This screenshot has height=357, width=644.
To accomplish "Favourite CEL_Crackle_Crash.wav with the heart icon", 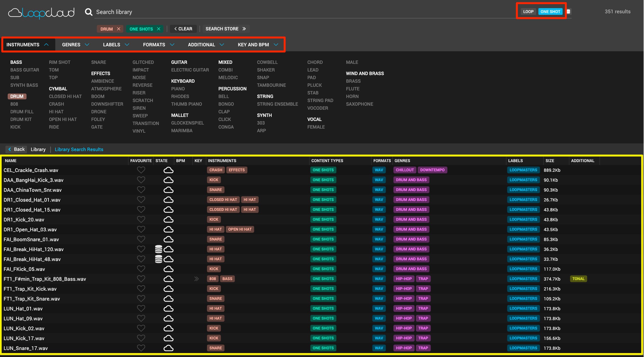I will pos(141,170).
